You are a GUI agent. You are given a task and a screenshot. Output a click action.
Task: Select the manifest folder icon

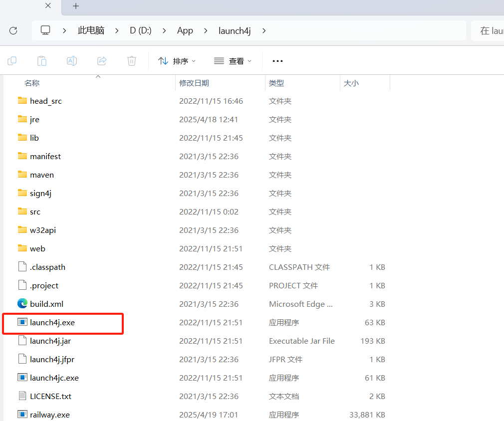pos(22,156)
